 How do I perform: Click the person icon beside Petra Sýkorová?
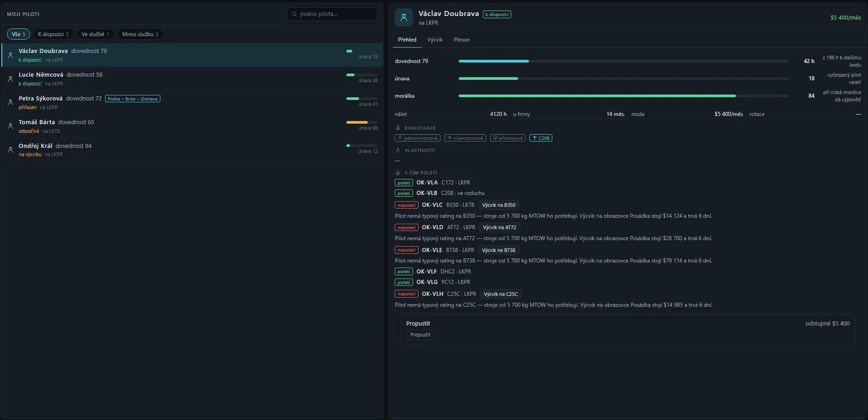click(10, 103)
